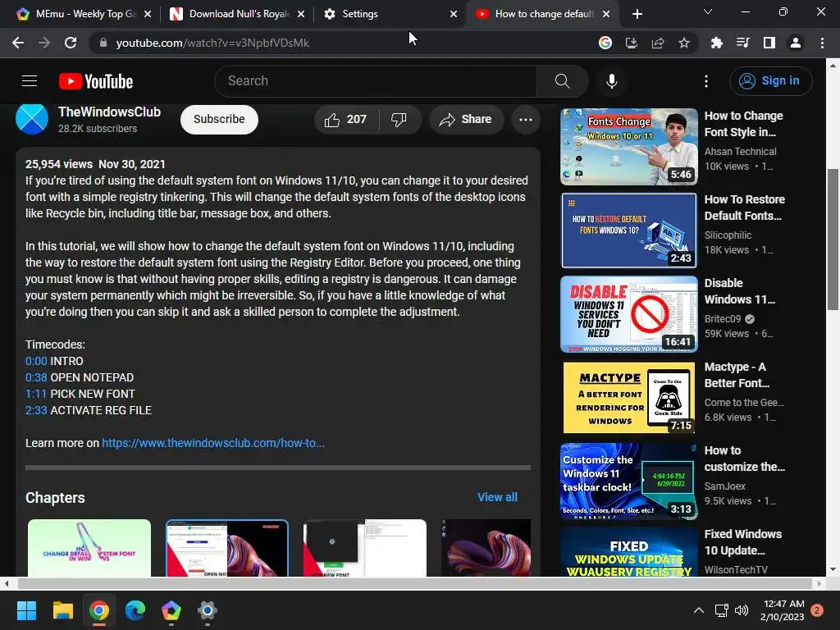Select first chapter thumbnail Change Default System Font
Viewport: 840px width, 630px height.
[x=89, y=548]
